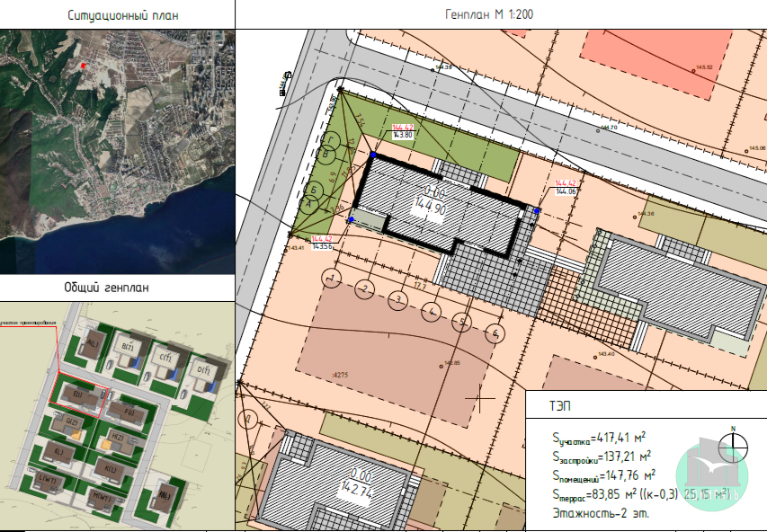
Task: Click the elevation label 144.42 / 143.80
Action: tap(402, 131)
